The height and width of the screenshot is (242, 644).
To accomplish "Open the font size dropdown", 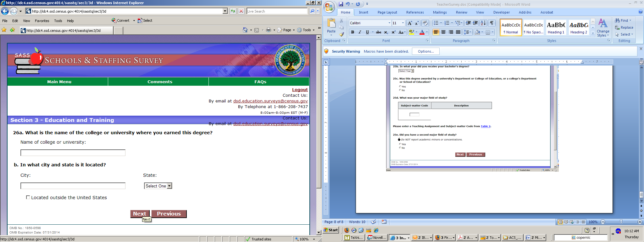I will tap(403, 23).
